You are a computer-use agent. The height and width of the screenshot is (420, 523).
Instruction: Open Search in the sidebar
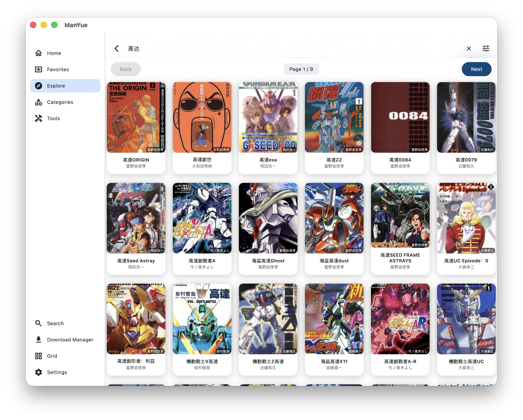click(55, 323)
